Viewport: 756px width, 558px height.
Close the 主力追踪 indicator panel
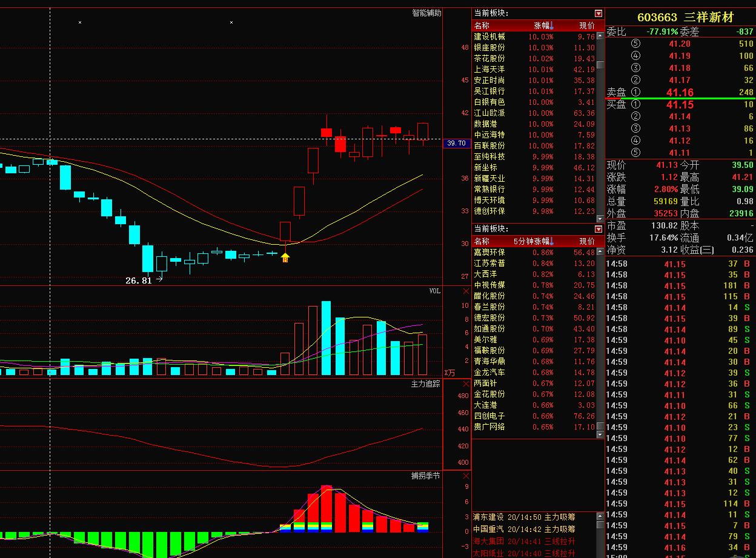pyautogui.click(x=466, y=384)
